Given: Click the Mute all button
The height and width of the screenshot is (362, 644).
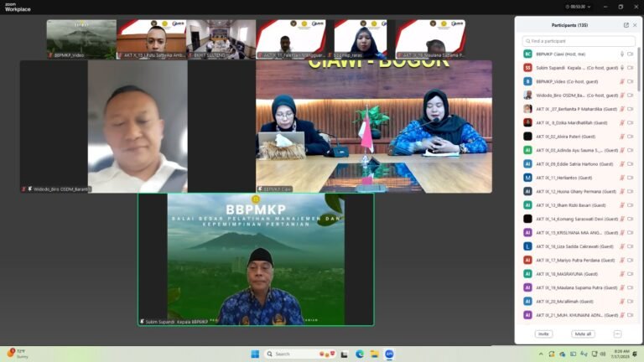Looking at the screenshot, I should point(583,334).
